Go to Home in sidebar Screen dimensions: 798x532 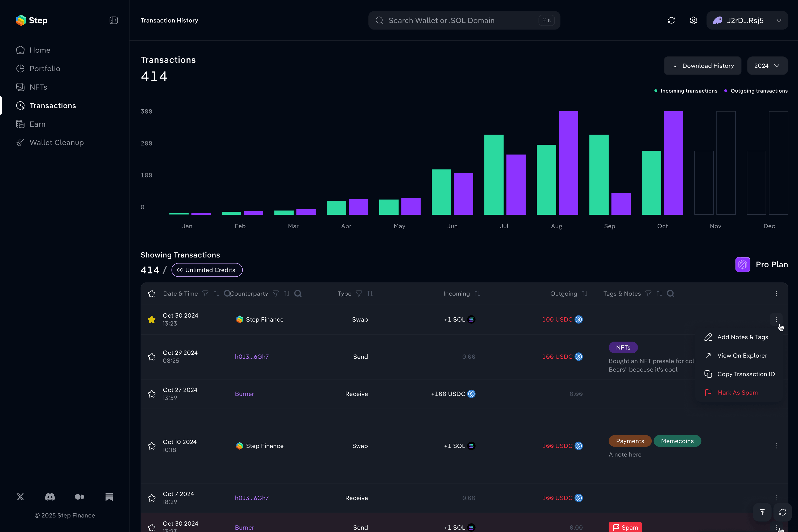point(33,50)
